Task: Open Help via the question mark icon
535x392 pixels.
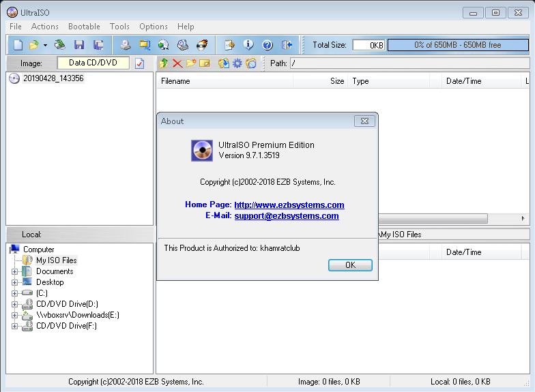Action: click(x=267, y=45)
